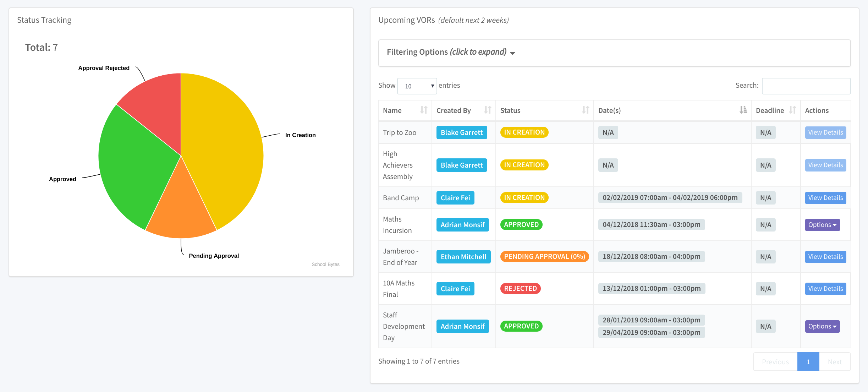Select page 1 in pagination

pos(808,361)
